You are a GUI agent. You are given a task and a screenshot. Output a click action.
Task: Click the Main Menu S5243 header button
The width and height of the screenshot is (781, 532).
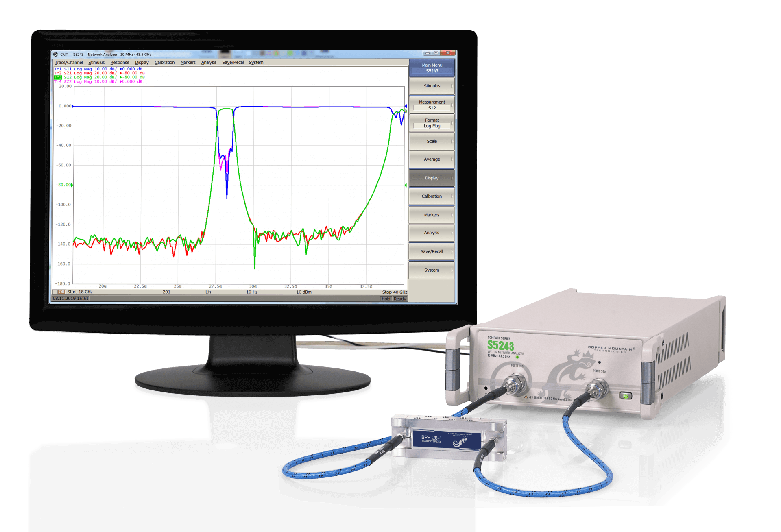click(x=432, y=68)
